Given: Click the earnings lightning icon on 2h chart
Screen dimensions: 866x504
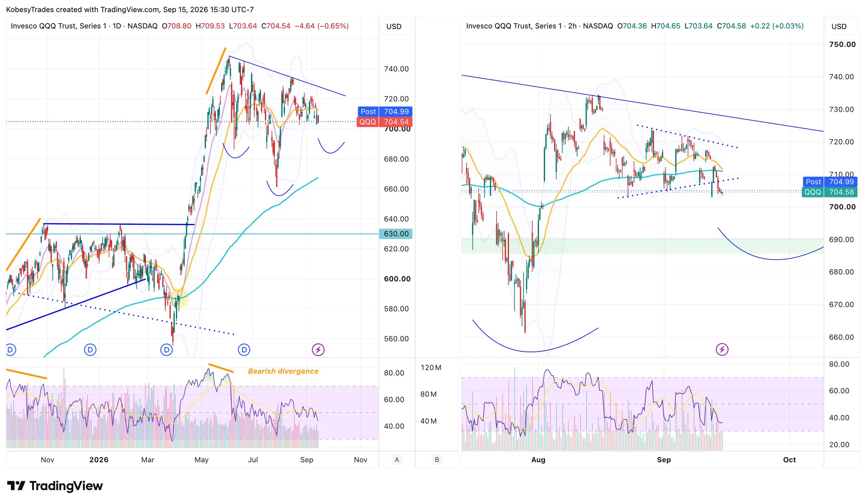Looking at the screenshot, I should coord(722,349).
